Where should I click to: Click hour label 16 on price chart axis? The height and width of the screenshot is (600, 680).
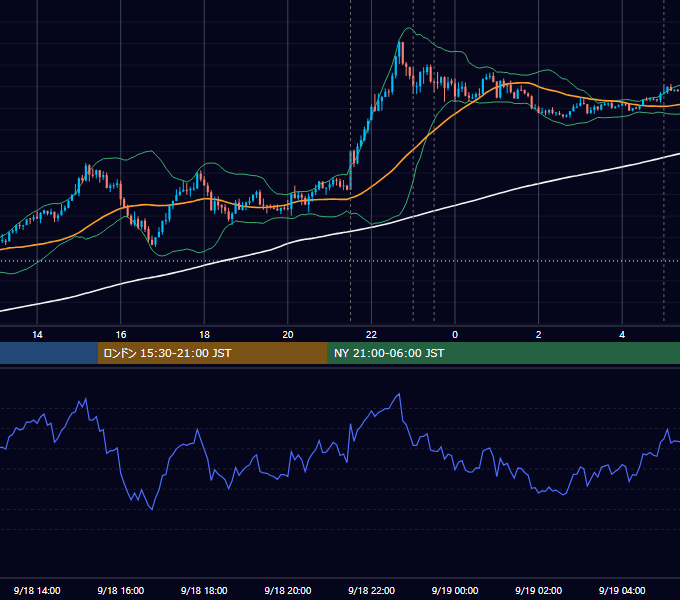click(121, 335)
